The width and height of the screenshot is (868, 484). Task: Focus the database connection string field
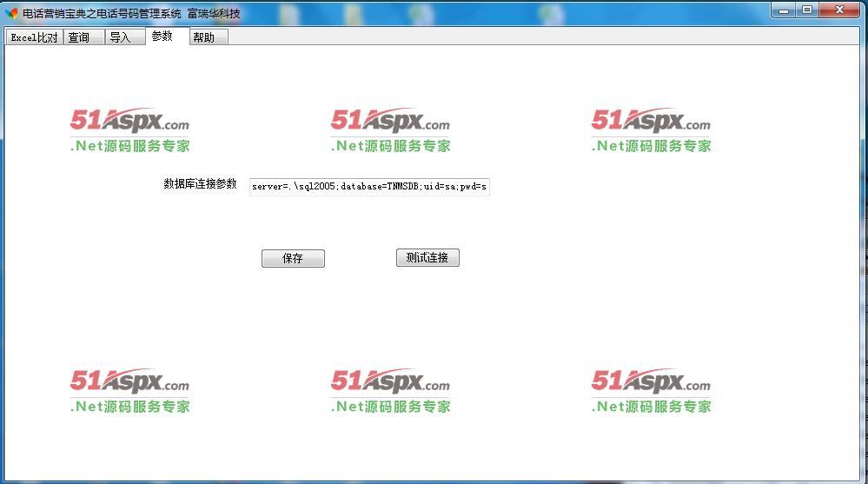coord(369,187)
